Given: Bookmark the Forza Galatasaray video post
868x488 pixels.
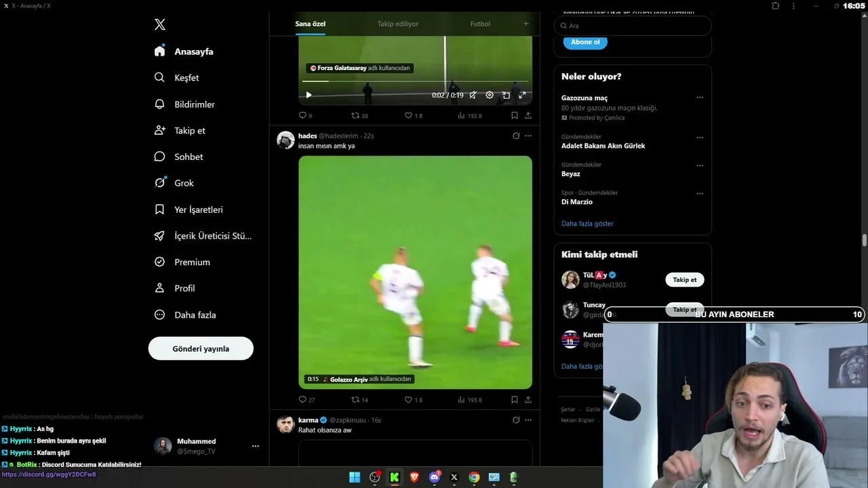Looking at the screenshot, I should (x=515, y=116).
